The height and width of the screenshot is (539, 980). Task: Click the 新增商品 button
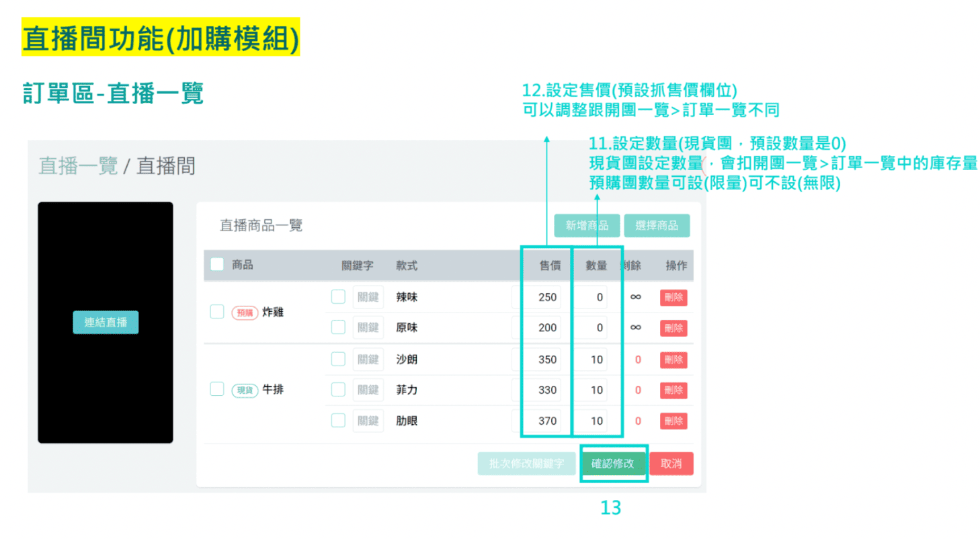[587, 226]
